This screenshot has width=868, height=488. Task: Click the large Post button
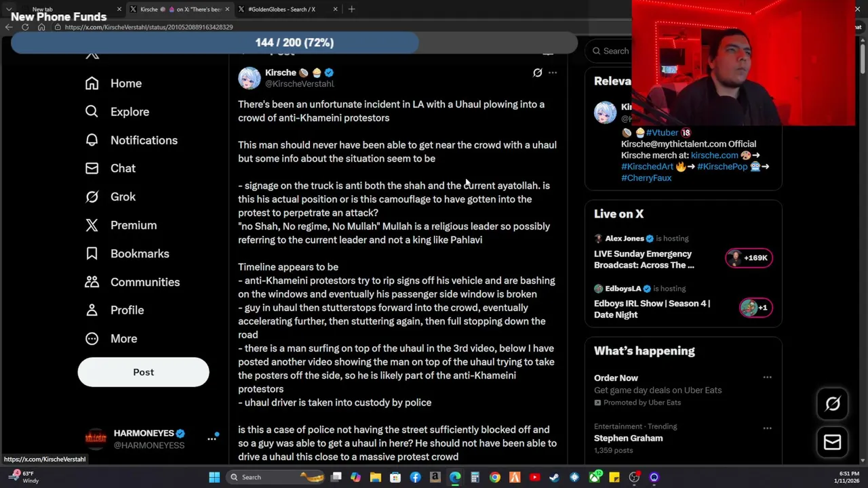(143, 372)
